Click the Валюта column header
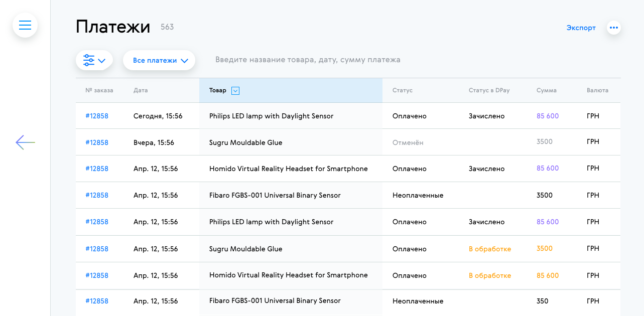Viewport: 644px width, 316px height. (597, 90)
